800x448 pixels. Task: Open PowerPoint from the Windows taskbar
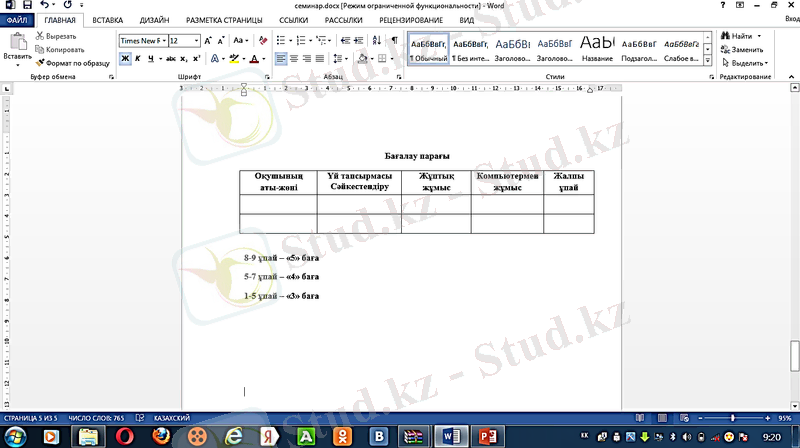pyautogui.click(x=489, y=435)
